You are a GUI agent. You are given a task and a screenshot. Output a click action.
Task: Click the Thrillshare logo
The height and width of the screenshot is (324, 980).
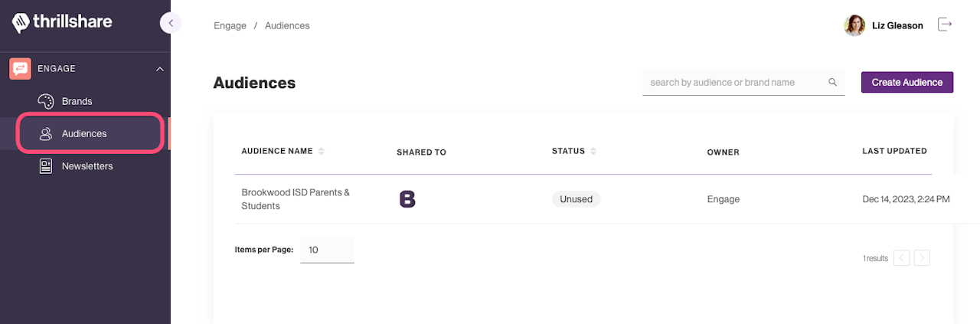point(62,23)
